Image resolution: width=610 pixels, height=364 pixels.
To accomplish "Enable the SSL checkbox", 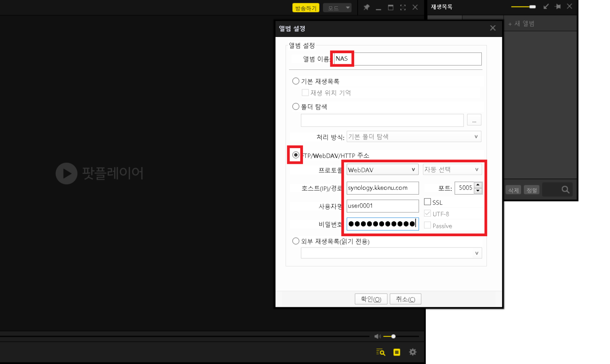I will [x=428, y=202].
